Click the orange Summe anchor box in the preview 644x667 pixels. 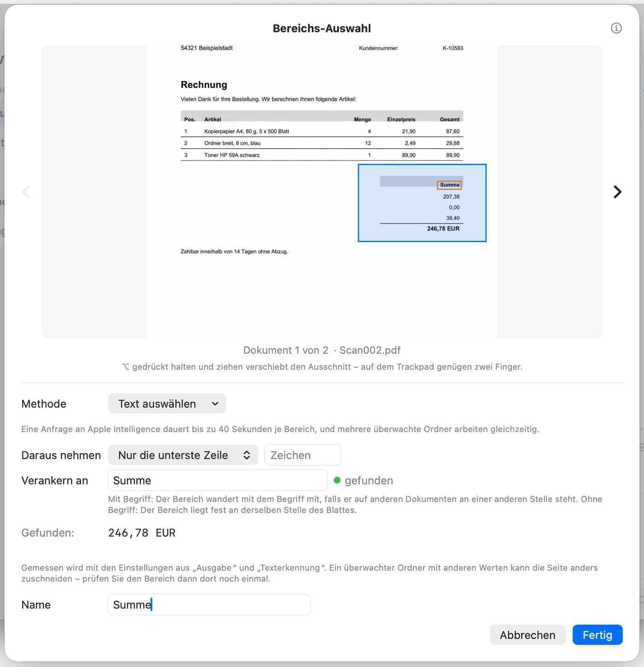pyautogui.click(x=449, y=185)
